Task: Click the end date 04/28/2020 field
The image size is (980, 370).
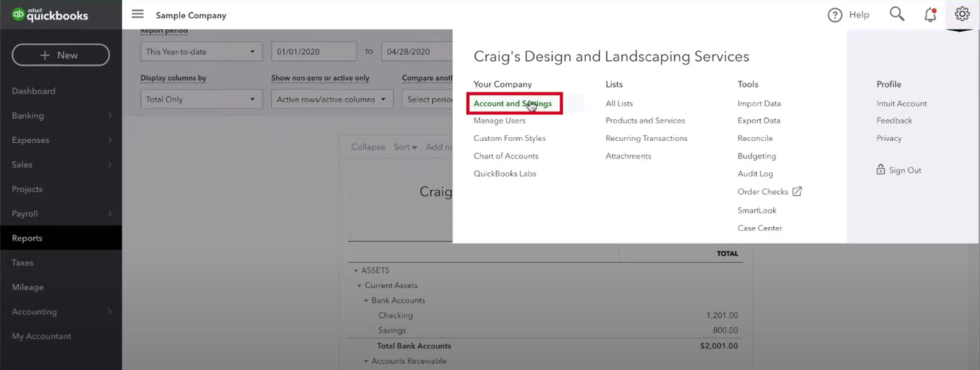Action: coord(417,51)
